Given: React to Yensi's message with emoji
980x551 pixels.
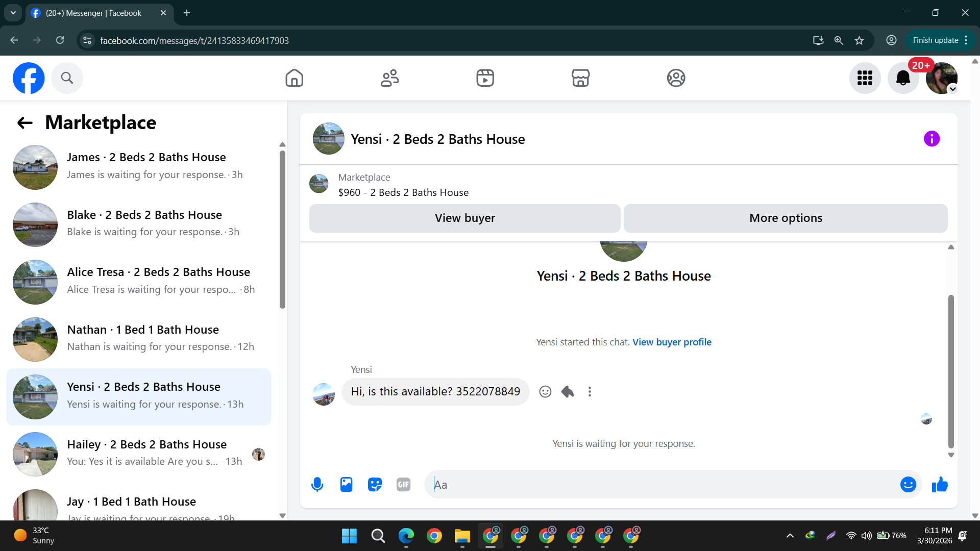Looking at the screenshot, I should [545, 392].
